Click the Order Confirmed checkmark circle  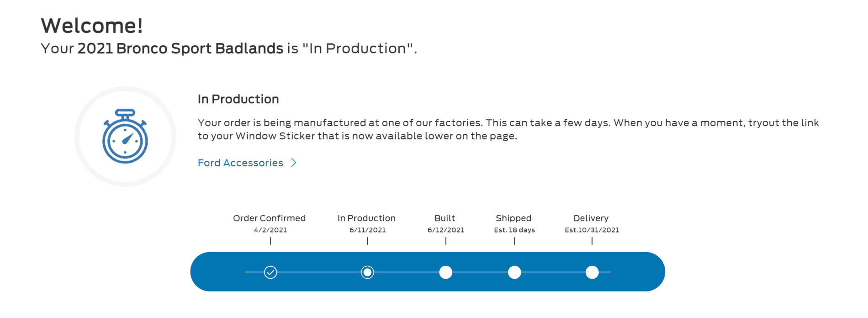[270, 273]
